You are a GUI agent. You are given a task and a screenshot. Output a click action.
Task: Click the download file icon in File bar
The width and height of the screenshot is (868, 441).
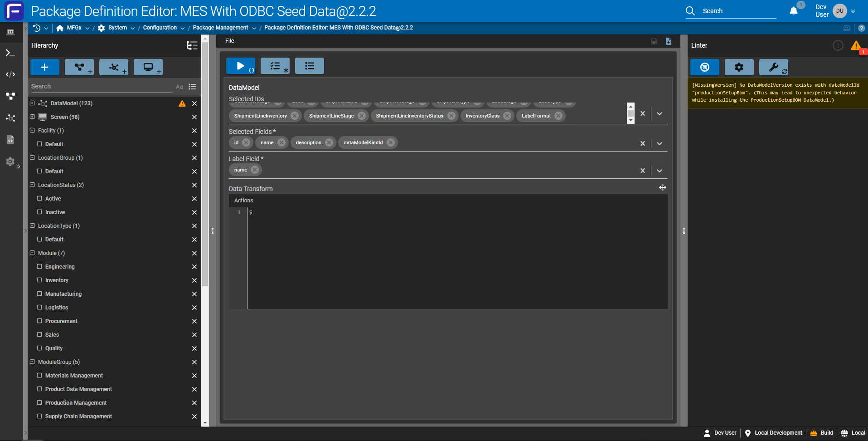(x=669, y=41)
